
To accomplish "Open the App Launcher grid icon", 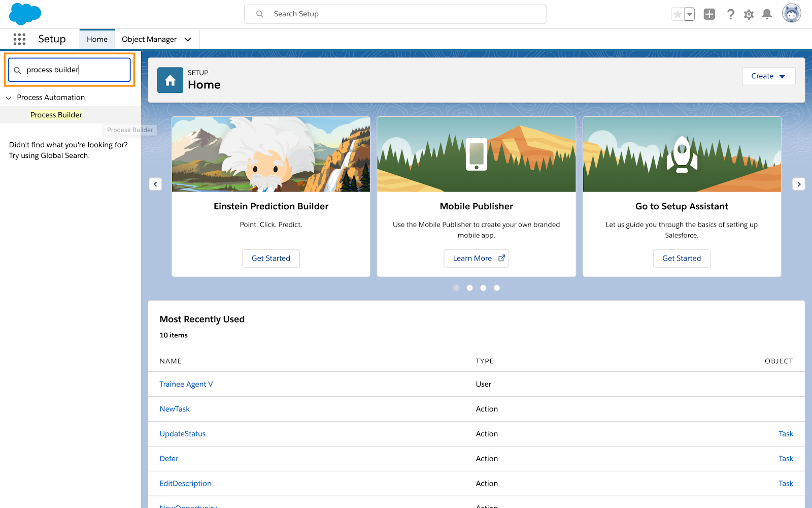I will click(x=19, y=39).
